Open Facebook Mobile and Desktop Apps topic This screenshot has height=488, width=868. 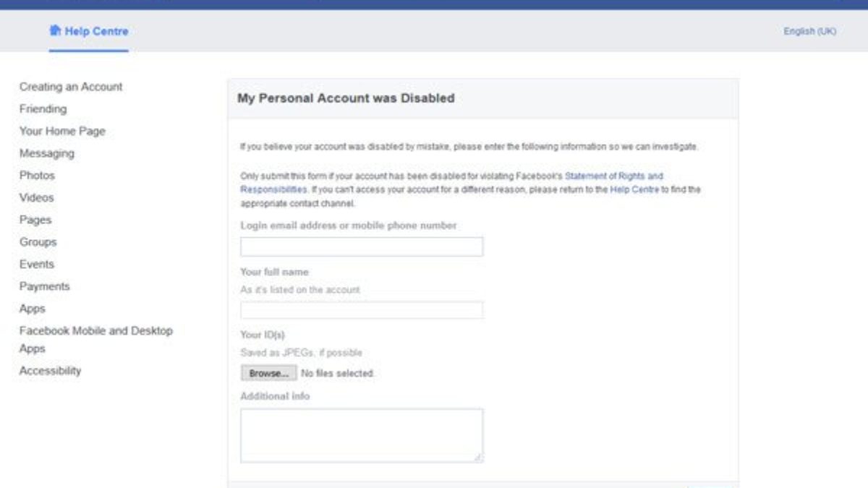coord(95,331)
